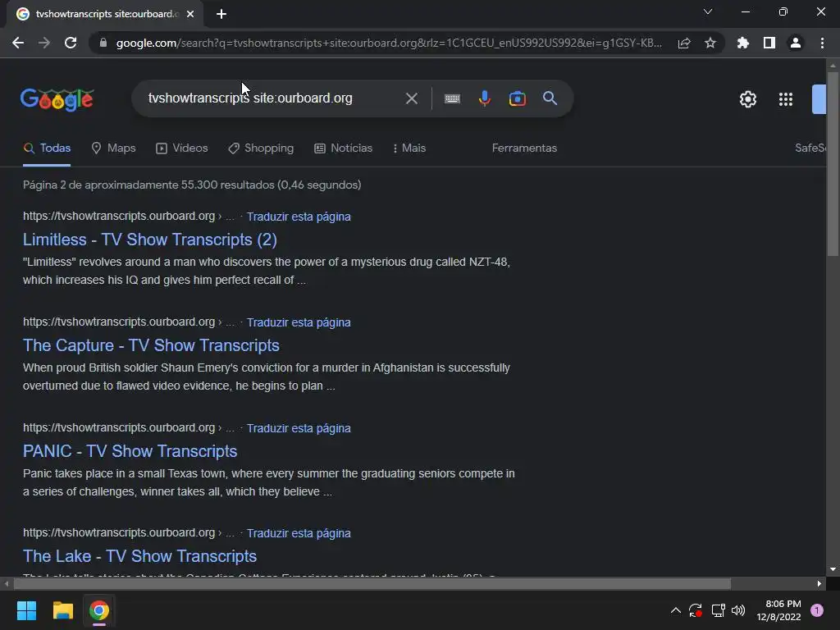This screenshot has width=840, height=630.
Task: Click the Limitless result URL breadcrumb
Action: [129, 216]
